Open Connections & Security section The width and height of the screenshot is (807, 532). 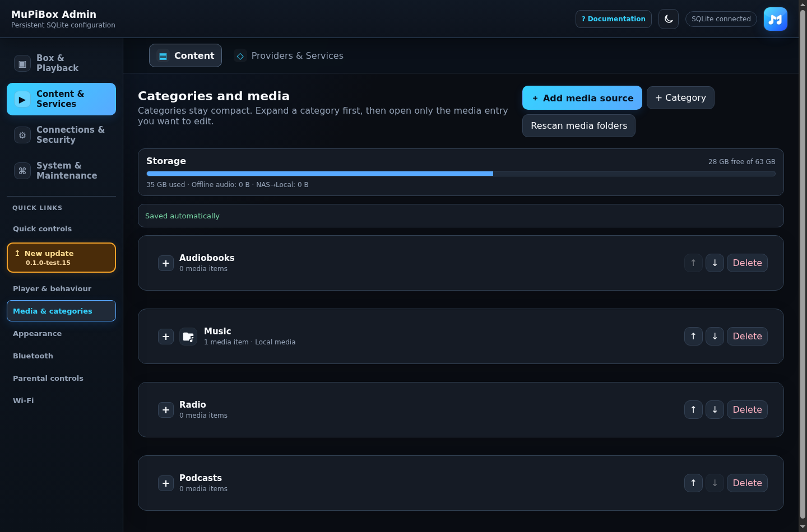coord(61,135)
